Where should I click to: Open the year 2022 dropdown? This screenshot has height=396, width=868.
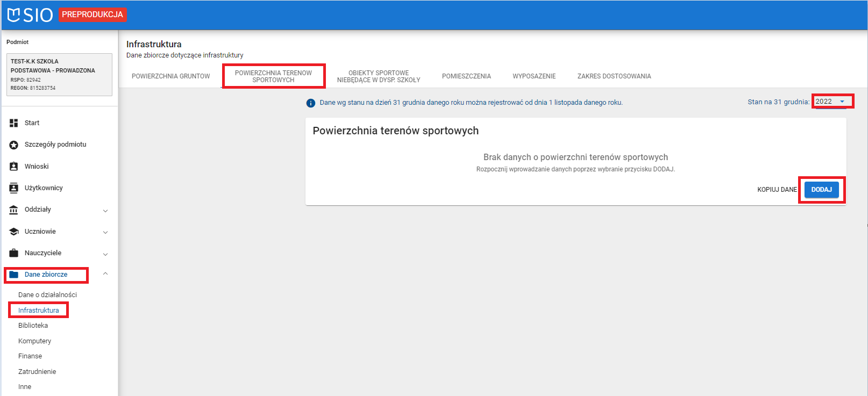tap(831, 102)
